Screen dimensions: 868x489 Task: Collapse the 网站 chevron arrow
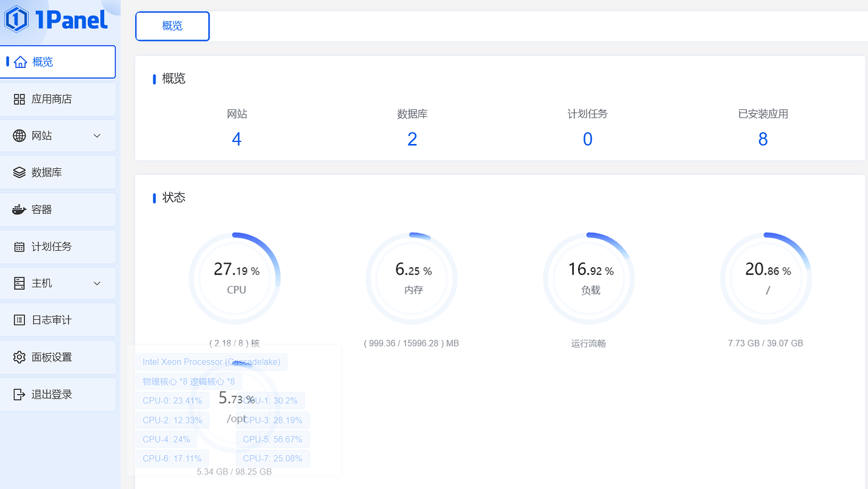coord(97,136)
